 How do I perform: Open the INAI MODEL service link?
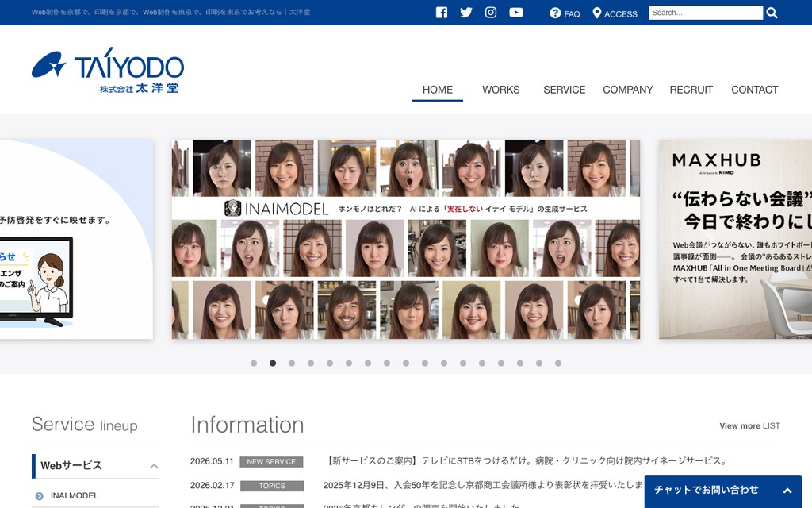coord(75,495)
